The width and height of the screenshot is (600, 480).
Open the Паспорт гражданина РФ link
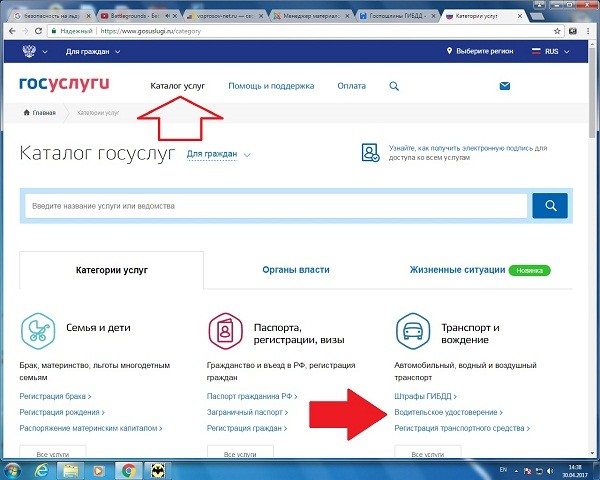[252, 396]
